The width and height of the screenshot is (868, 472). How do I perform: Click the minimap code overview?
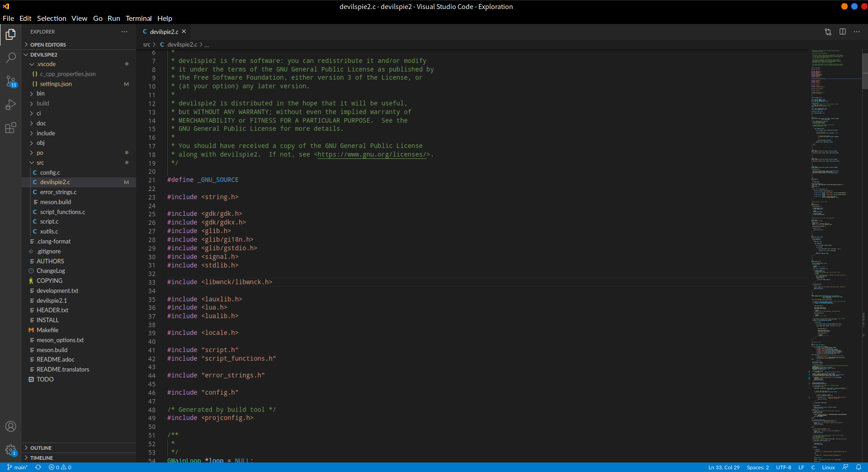(x=835, y=256)
